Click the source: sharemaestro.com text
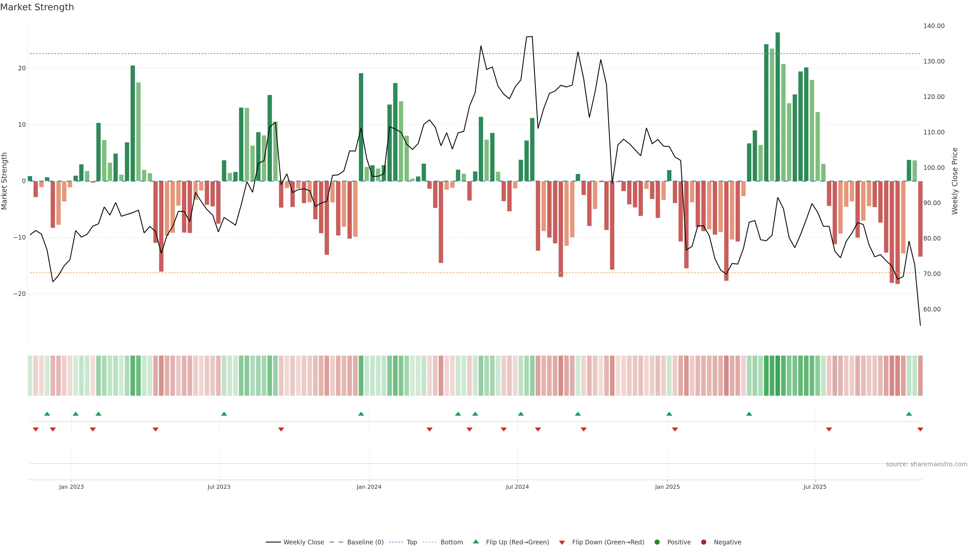Screen dimensions: 980x551 click(x=926, y=464)
